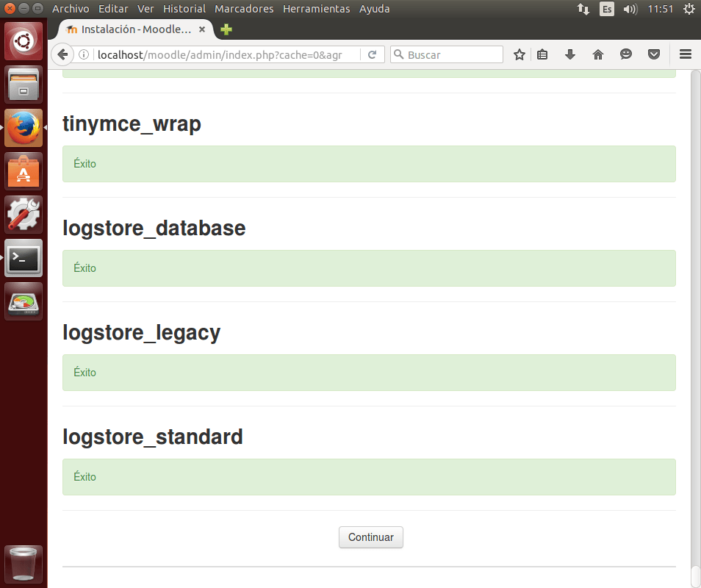
Task: Open the Files manager from launcher
Action: (24, 85)
